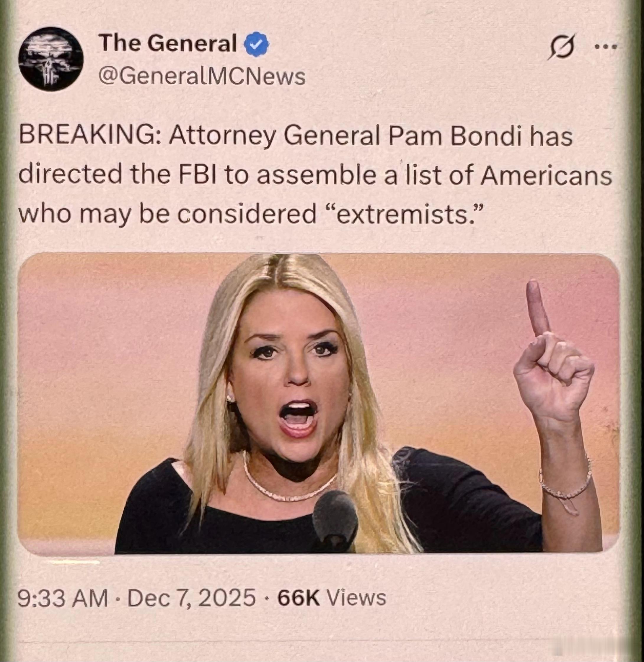Open the @GeneralMCNews handle link

[202, 76]
